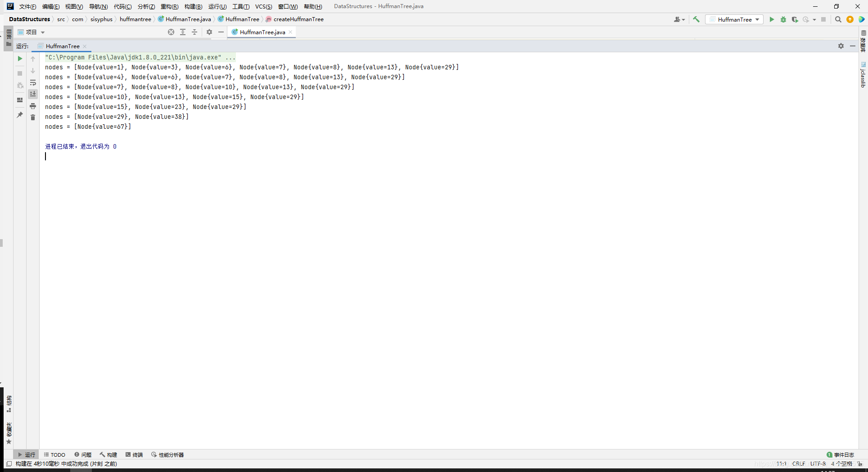Viewport: 868px width, 472px height.
Task: Open run panel settings gear
Action: tap(841, 46)
